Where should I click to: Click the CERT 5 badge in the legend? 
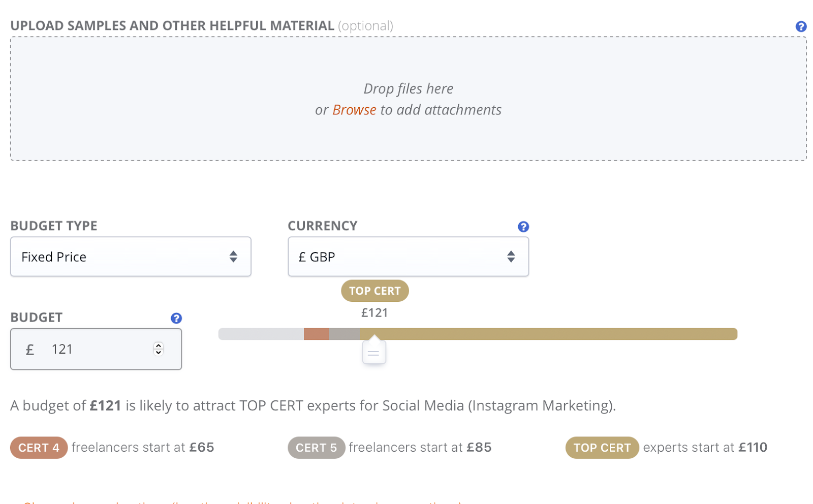316,448
